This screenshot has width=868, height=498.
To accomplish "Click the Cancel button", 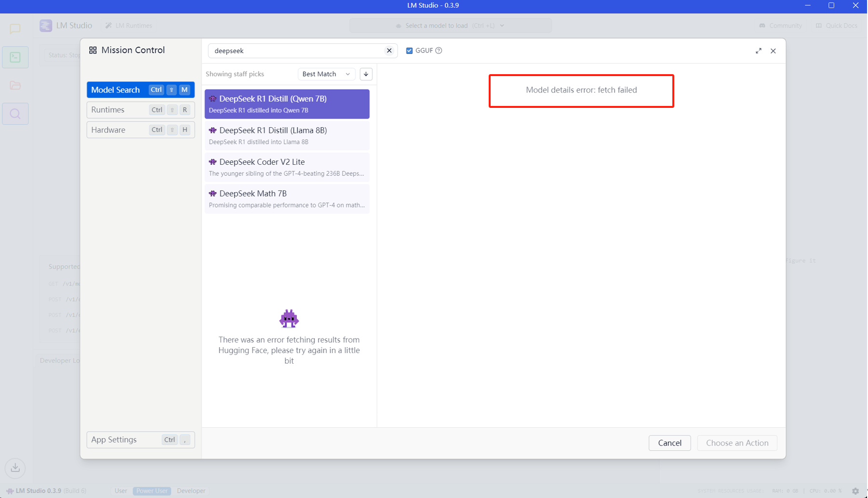I will click(x=669, y=443).
